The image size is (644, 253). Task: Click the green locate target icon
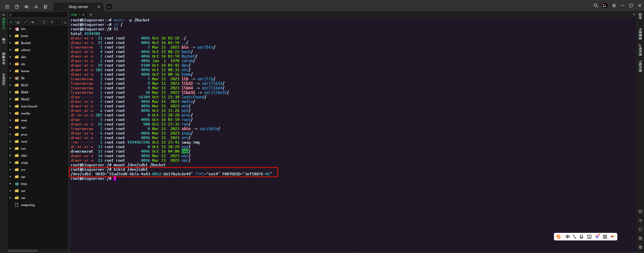pos(11,22)
